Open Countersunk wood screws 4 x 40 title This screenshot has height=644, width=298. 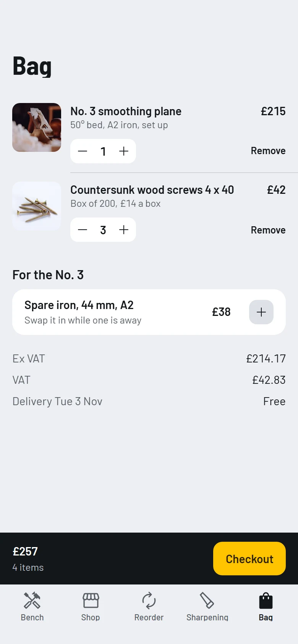coord(152,190)
